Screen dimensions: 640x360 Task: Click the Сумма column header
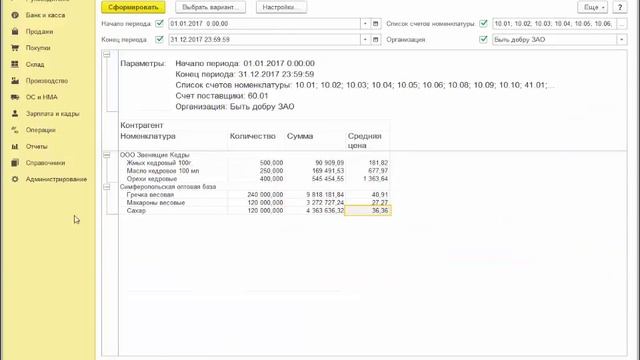300,136
